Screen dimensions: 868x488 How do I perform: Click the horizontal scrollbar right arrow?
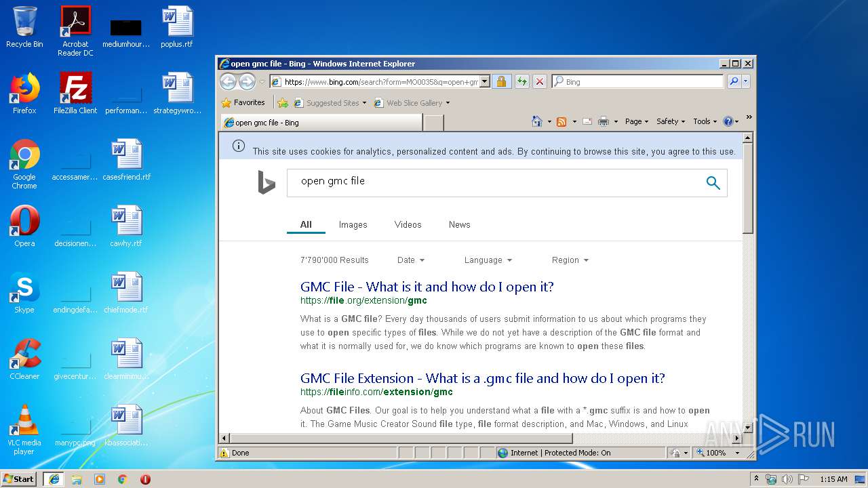pos(737,438)
